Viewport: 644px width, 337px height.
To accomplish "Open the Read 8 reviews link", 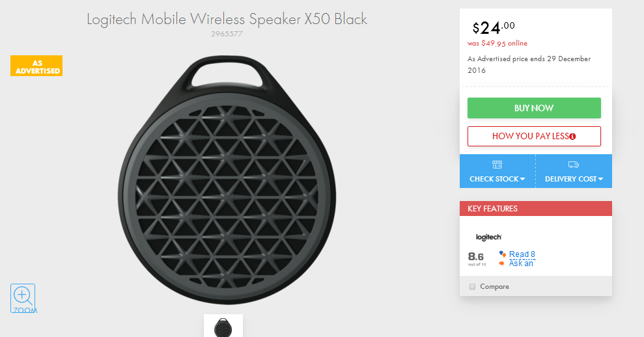I will pyautogui.click(x=522, y=254).
